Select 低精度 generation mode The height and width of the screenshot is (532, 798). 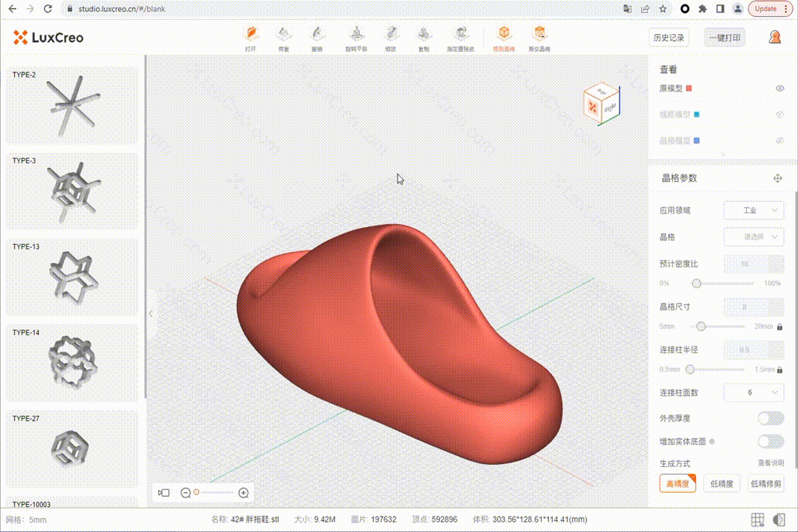pyautogui.click(x=722, y=484)
